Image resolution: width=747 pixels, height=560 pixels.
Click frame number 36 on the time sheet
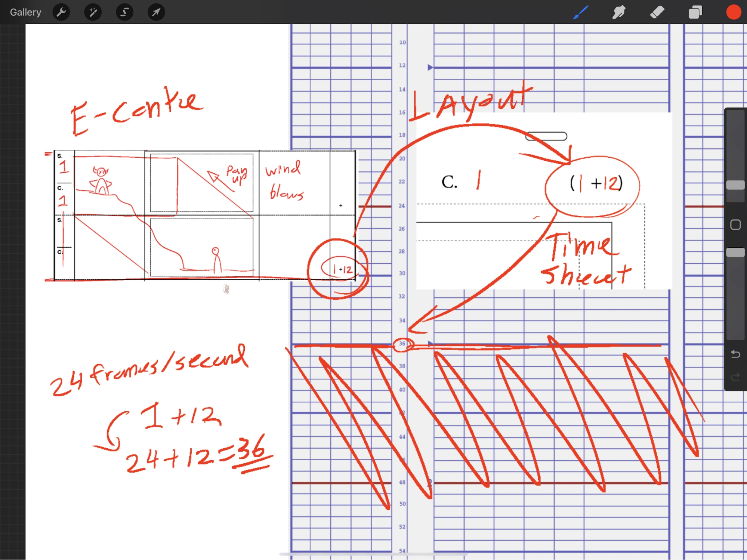[402, 344]
